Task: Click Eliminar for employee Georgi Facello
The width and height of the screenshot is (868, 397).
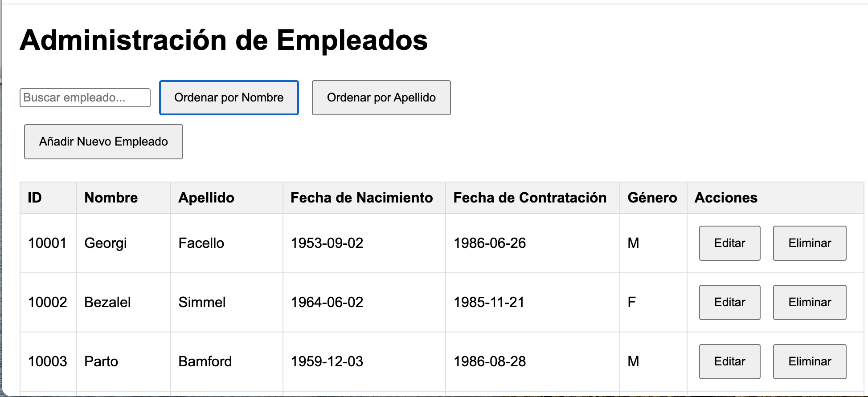Action: click(x=809, y=243)
